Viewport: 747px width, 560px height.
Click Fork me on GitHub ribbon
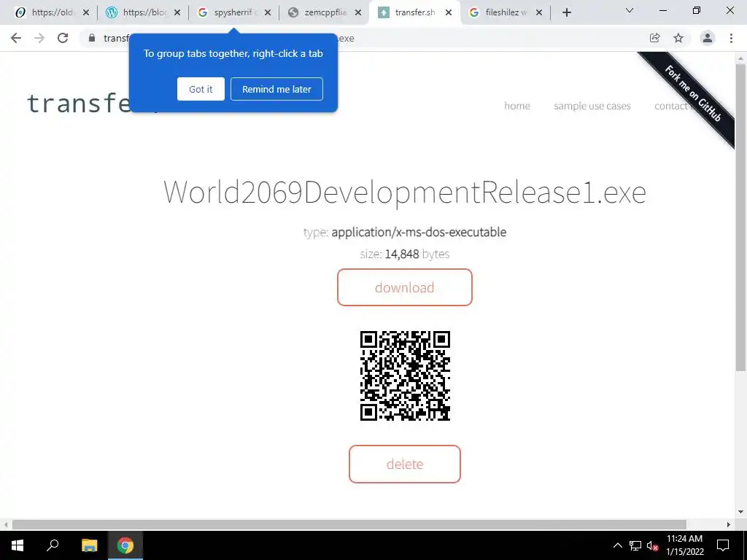pos(692,93)
